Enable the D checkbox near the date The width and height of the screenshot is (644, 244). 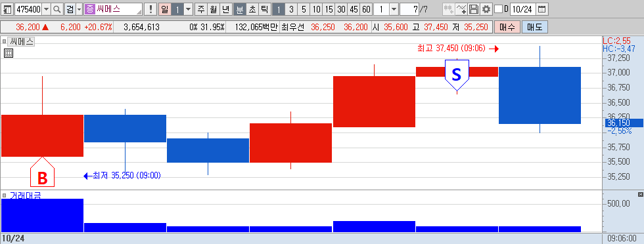coord(498,9)
